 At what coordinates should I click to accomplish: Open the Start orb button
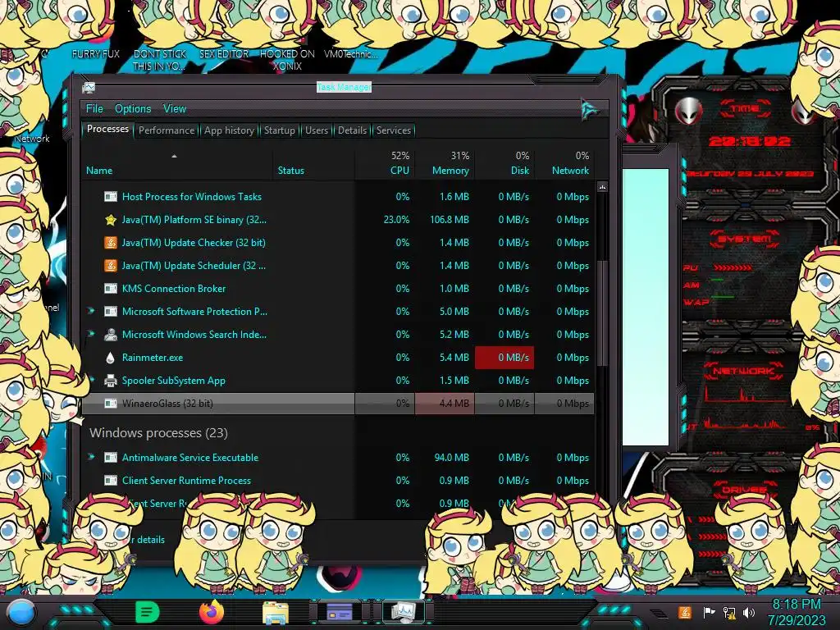[x=21, y=613]
